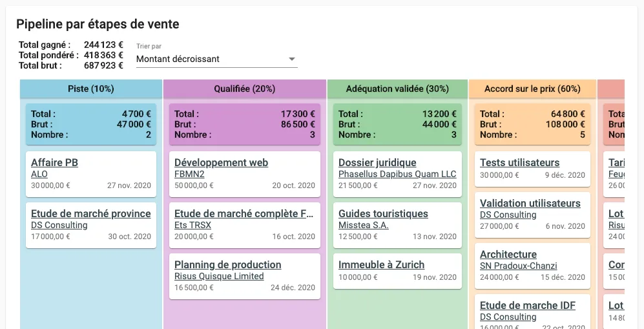The width and height of the screenshot is (644, 329).
Task: Open the Etude de marche IDF deal
Action: (x=527, y=305)
